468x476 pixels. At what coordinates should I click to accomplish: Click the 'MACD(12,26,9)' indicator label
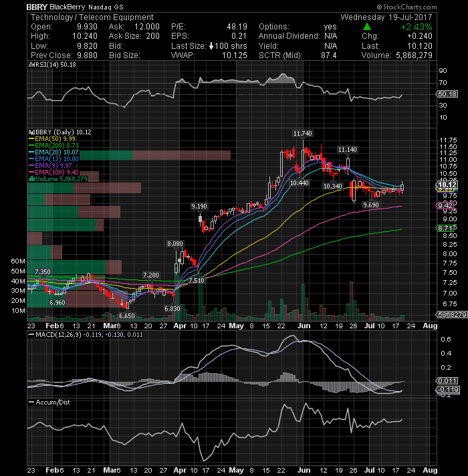[x=58, y=334]
